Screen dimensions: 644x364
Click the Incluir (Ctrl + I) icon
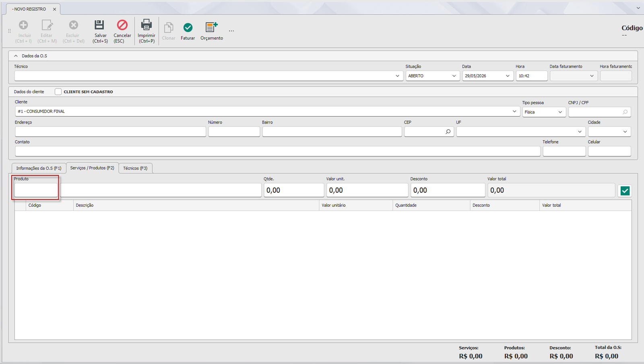coord(23,25)
